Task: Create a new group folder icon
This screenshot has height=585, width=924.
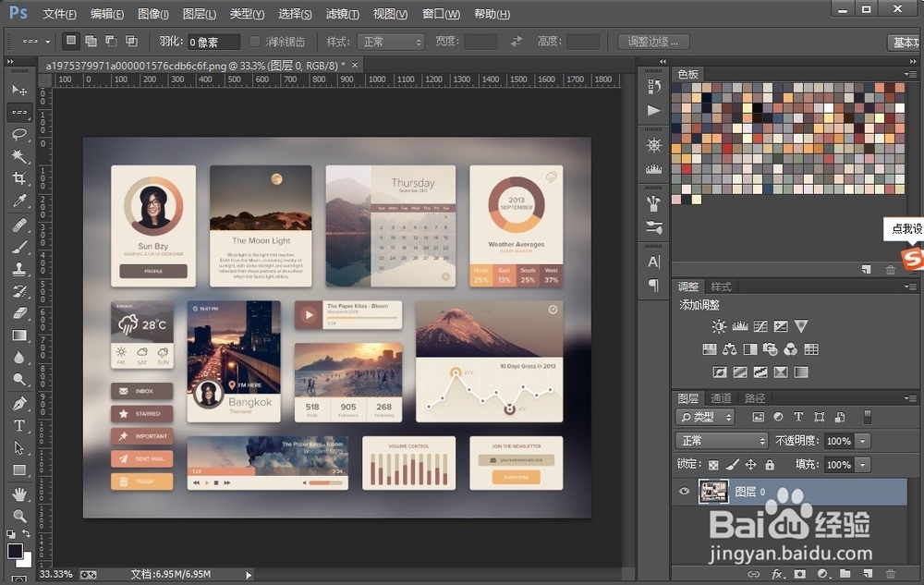Action: point(845,573)
